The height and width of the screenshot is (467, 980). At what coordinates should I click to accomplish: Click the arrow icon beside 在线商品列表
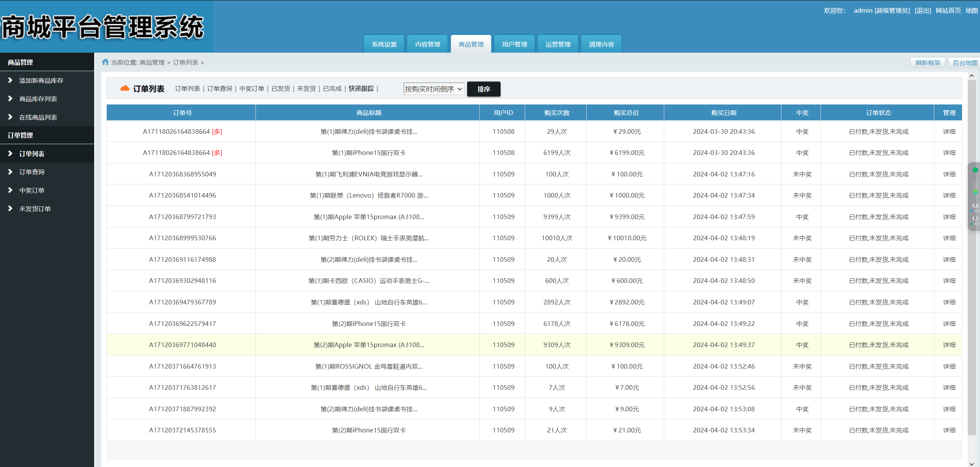(x=10, y=117)
